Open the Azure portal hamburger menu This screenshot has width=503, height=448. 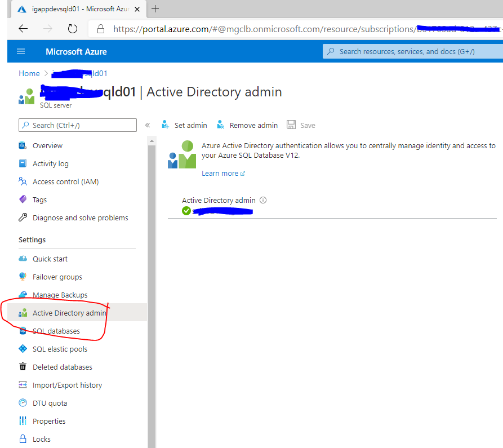[x=21, y=51]
